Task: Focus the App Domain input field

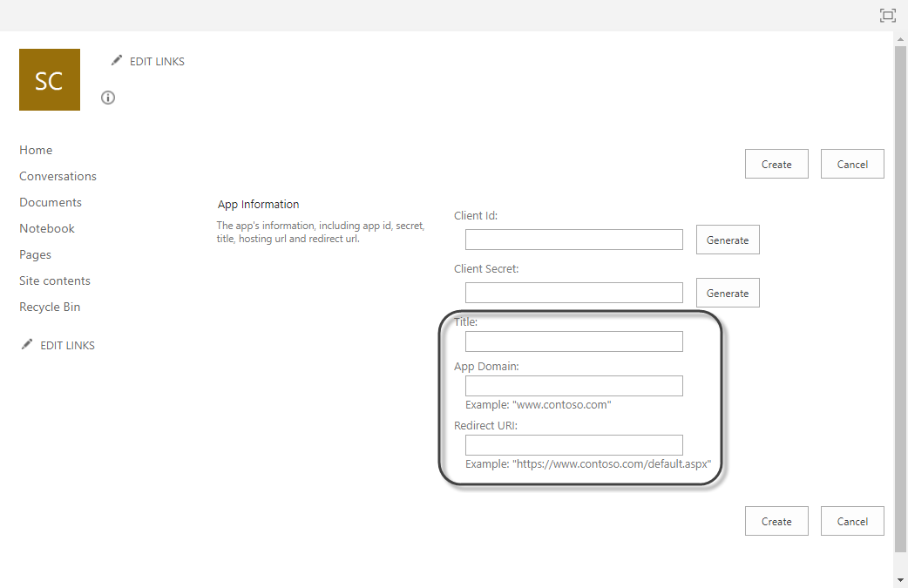Action: 574,386
